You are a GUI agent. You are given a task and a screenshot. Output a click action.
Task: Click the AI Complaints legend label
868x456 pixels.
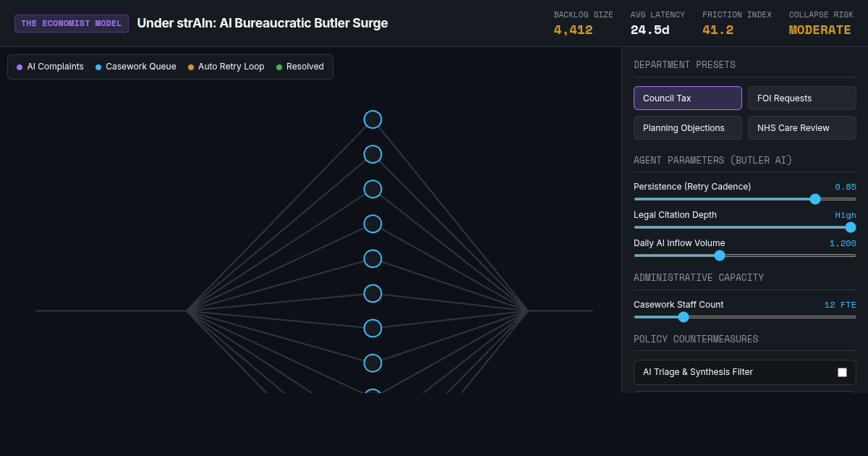click(x=56, y=67)
